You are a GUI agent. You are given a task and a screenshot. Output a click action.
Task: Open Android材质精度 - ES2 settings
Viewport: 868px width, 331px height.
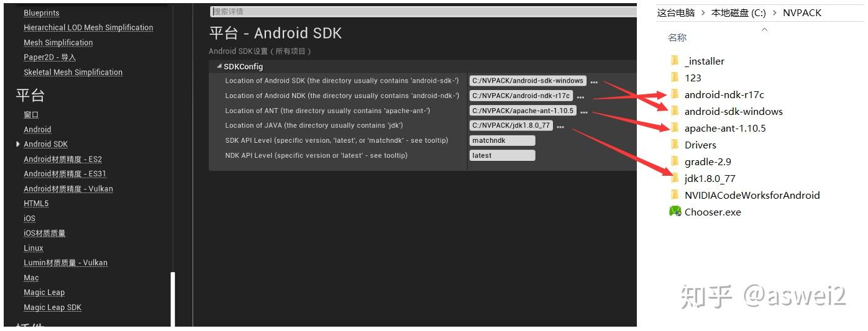coord(63,159)
